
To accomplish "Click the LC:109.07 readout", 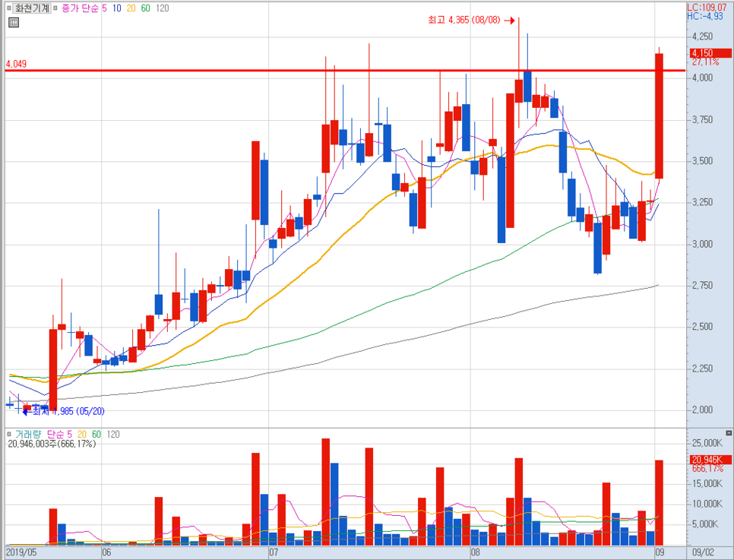I will [x=707, y=7].
